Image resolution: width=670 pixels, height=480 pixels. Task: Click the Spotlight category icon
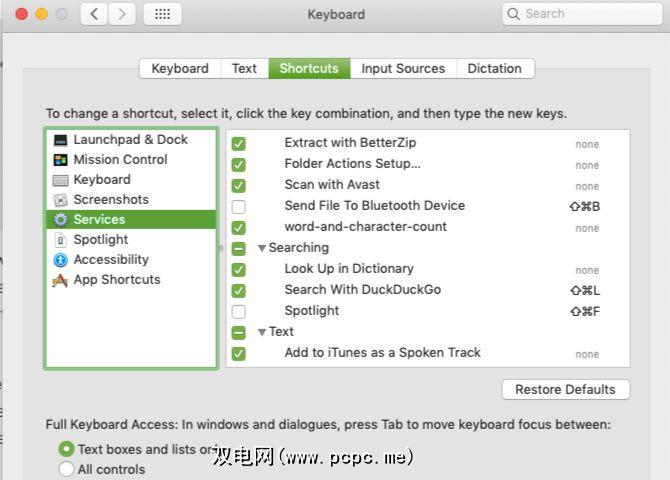(x=61, y=240)
